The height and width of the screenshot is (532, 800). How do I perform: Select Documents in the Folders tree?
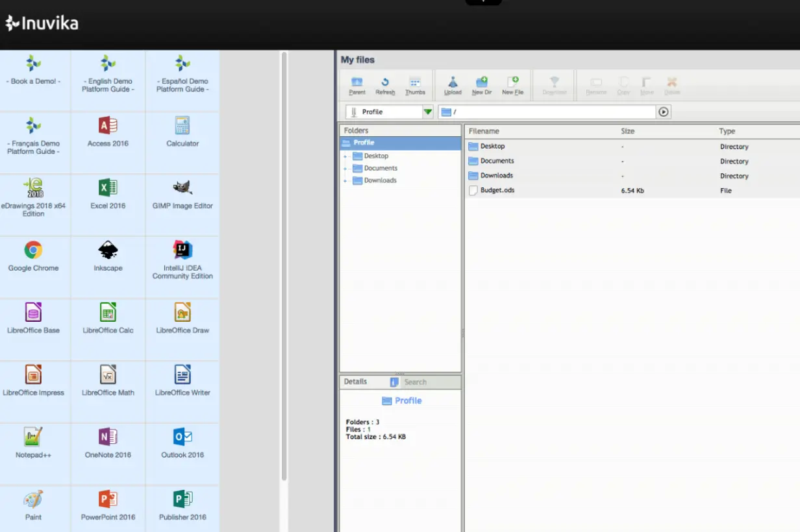(x=381, y=169)
